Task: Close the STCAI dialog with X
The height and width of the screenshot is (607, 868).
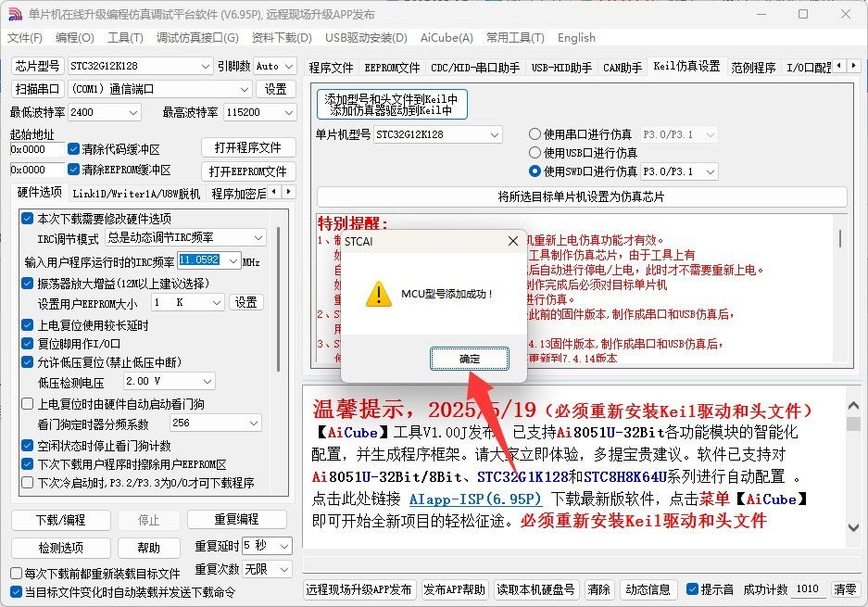Action: pos(512,241)
